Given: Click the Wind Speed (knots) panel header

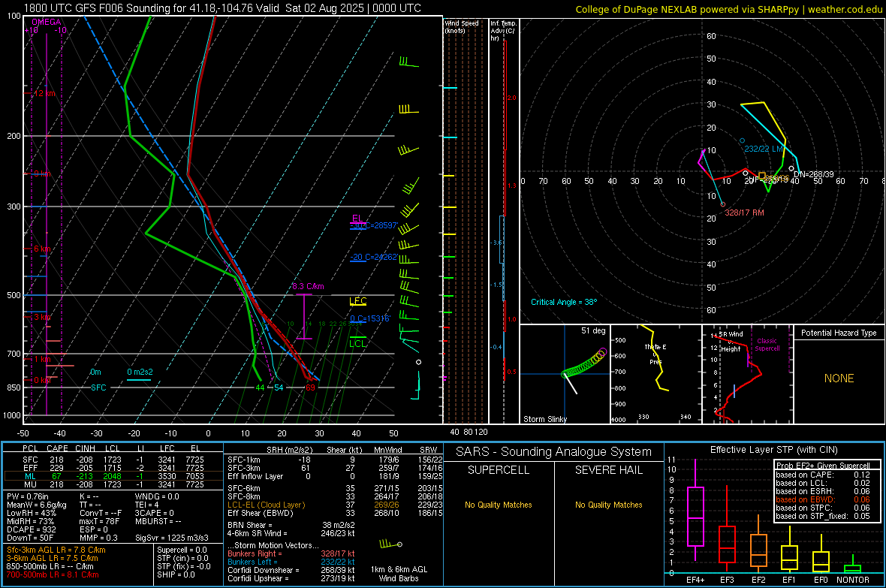Looking at the screenshot, I should coord(462,26).
